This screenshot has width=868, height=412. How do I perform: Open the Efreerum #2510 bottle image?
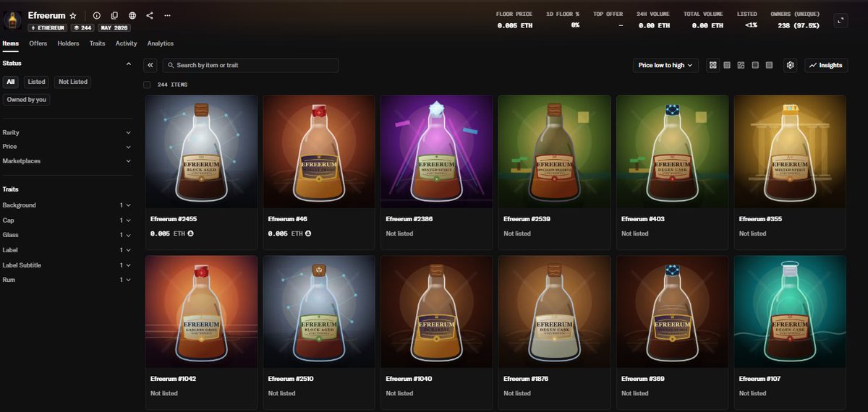319,312
